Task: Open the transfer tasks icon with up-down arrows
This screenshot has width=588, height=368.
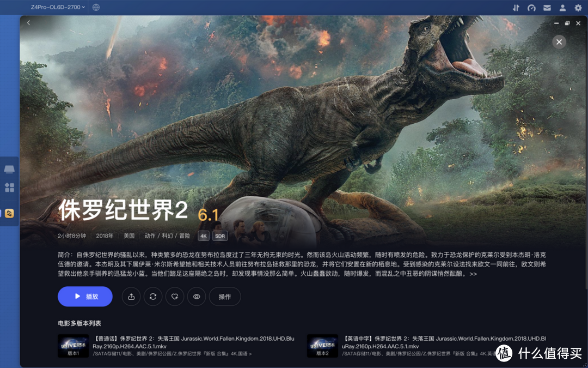Action: pyautogui.click(x=516, y=8)
